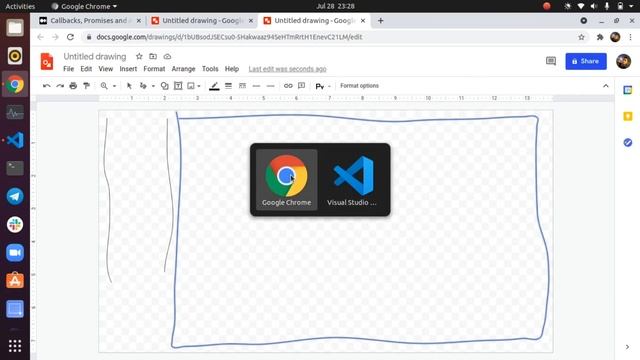Set the line start arrowhead
This screenshot has width=640, height=360.
point(256,86)
